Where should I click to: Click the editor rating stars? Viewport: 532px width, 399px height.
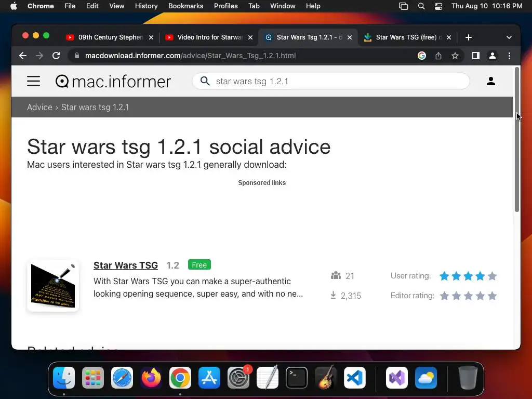point(468,296)
